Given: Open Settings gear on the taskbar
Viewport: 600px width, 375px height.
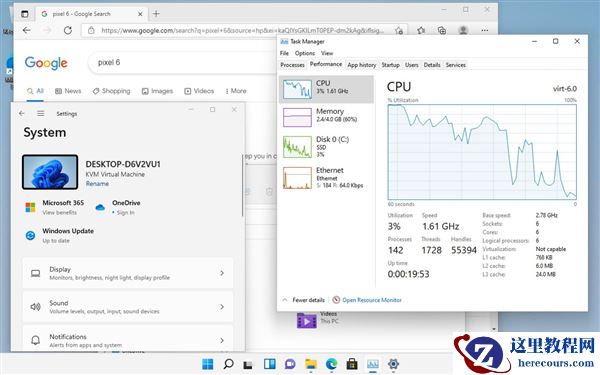Looking at the screenshot, I should 393,364.
